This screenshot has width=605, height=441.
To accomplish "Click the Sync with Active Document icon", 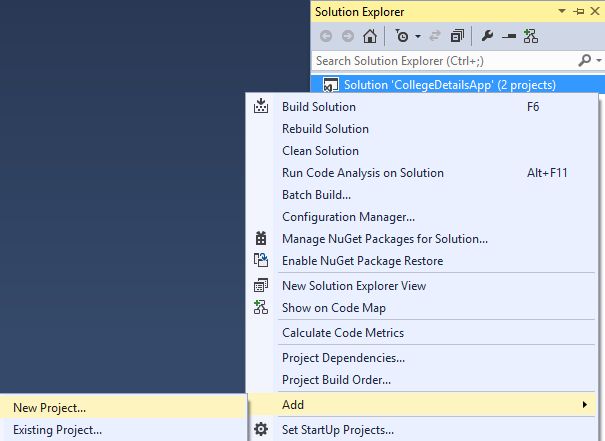I will [x=435, y=36].
